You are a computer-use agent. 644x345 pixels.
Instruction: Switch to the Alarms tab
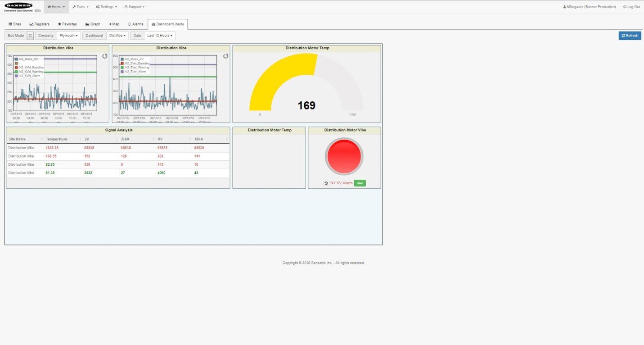click(x=135, y=24)
